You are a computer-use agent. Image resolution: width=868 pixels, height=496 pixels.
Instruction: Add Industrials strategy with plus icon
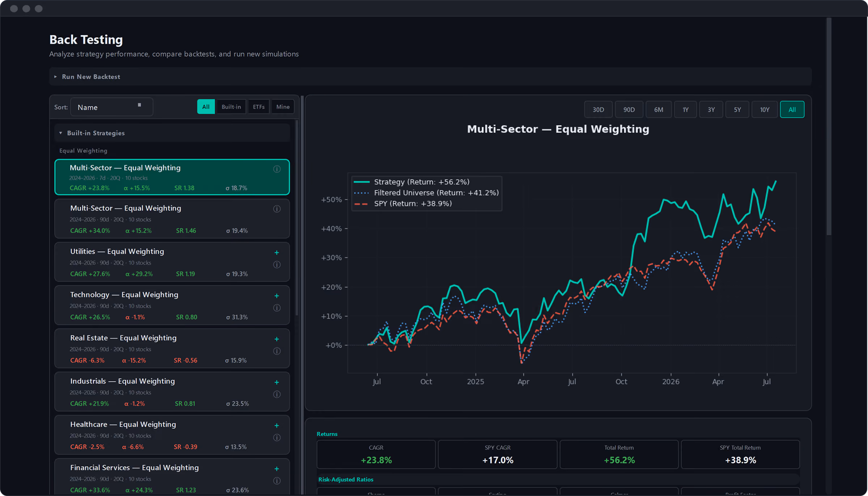coord(277,382)
